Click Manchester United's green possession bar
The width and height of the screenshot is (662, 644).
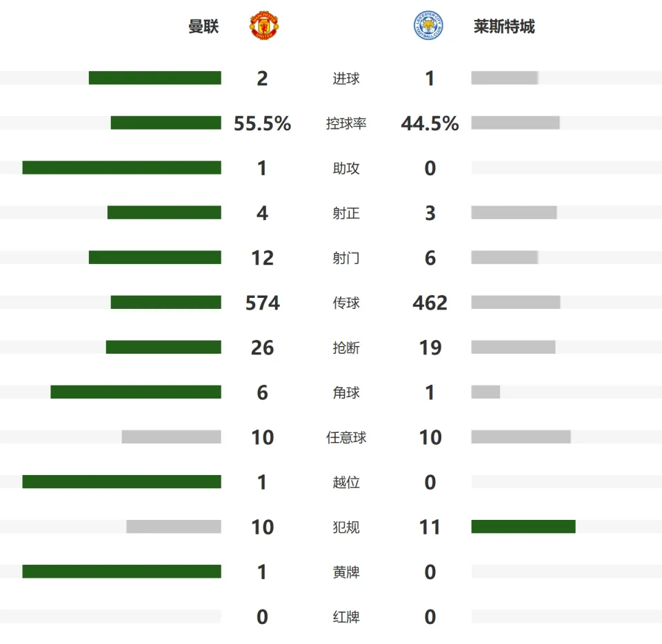(166, 123)
